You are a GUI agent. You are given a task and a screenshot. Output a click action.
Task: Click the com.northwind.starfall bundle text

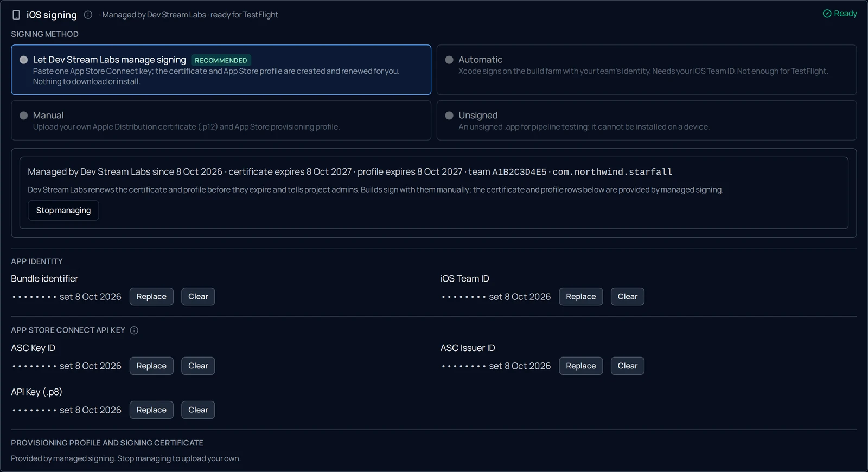[x=612, y=172]
